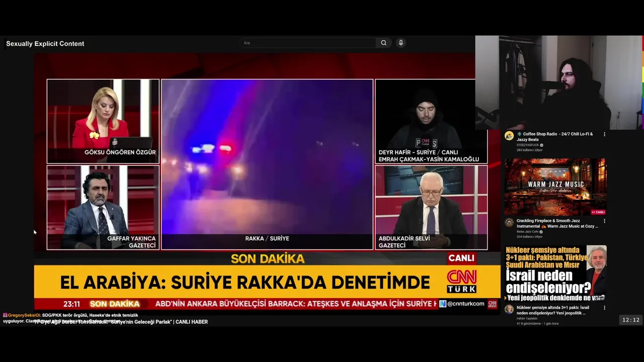The image size is (644, 362).
Task: Click the streamer webcam overlay
Action: coord(558,82)
